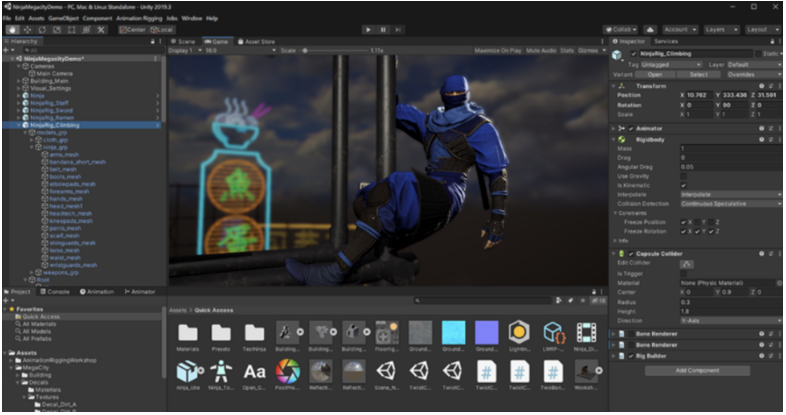Select the ninja_idle model asset
The image size is (786, 415).
188,371
